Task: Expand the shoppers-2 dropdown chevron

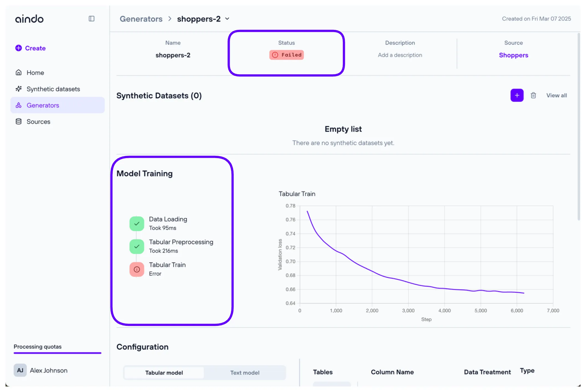Action: (x=227, y=19)
